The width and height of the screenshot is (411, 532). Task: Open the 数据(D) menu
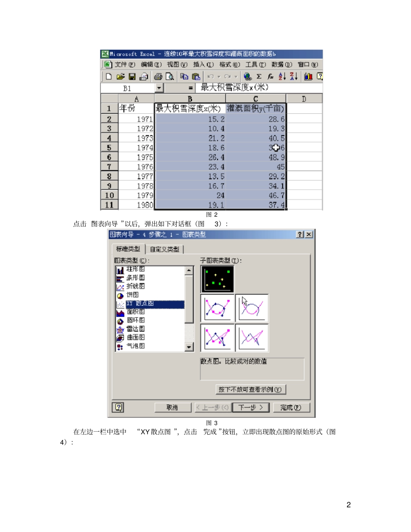[282, 65]
